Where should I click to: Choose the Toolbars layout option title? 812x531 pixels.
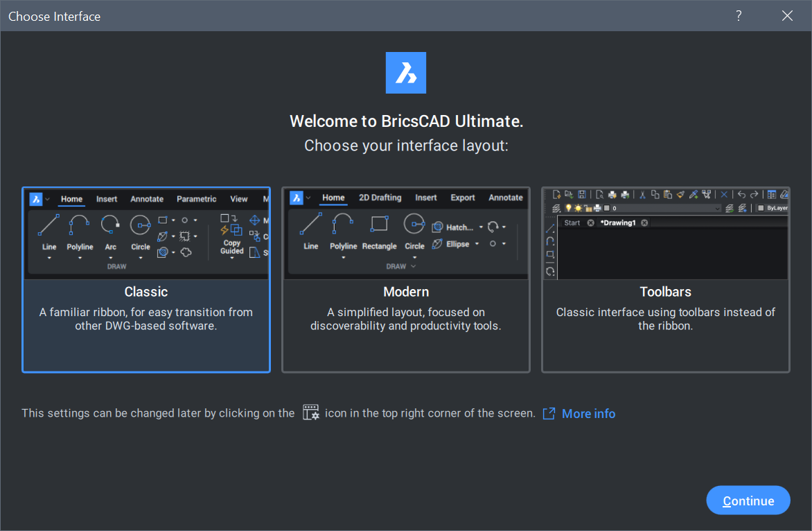click(666, 292)
